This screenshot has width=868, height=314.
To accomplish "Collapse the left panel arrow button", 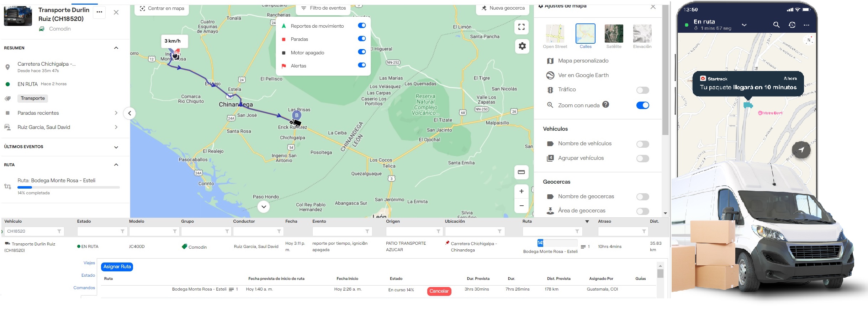I will (129, 113).
